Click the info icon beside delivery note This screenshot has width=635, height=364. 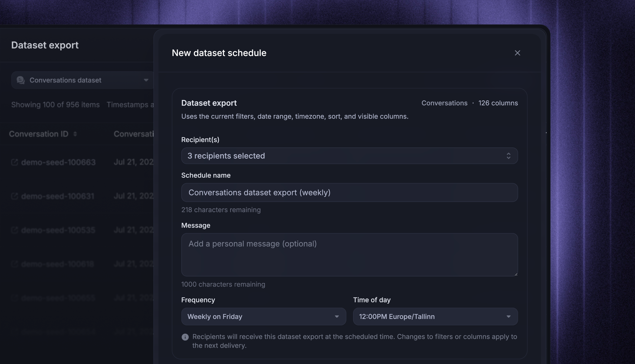click(185, 337)
